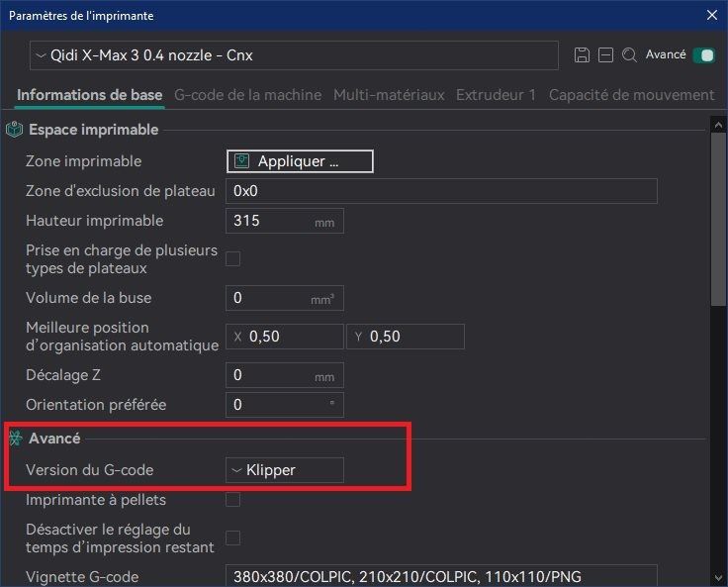Enable Prise en charge de plusieurs types de plateaux
The height and width of the screenshot is (587, 728).
[x=233, y=259]
